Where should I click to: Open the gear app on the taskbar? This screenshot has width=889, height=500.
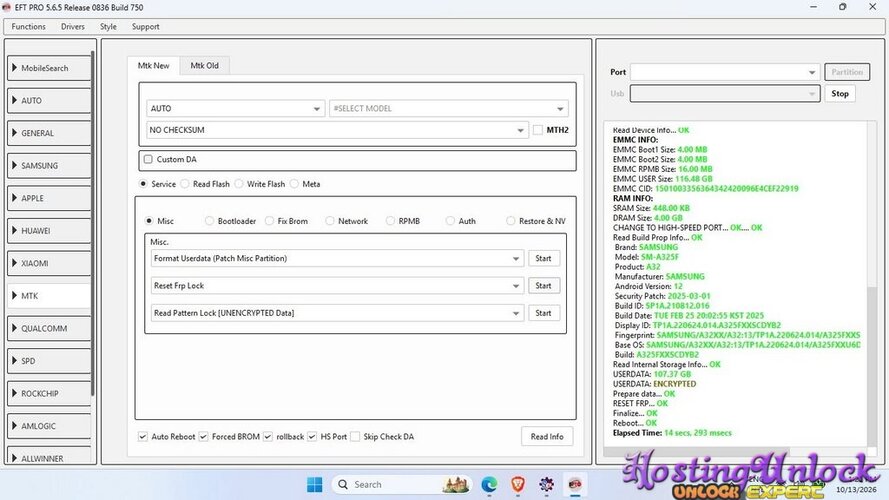(547, 485)
